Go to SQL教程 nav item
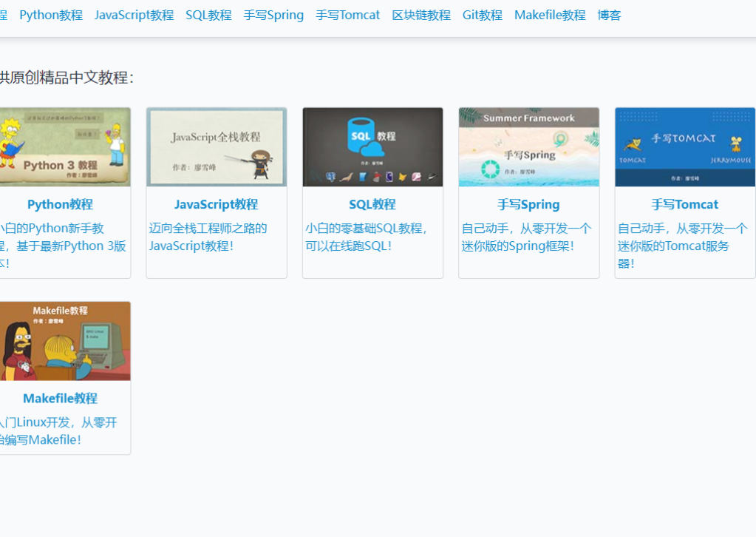 point(208,15)
